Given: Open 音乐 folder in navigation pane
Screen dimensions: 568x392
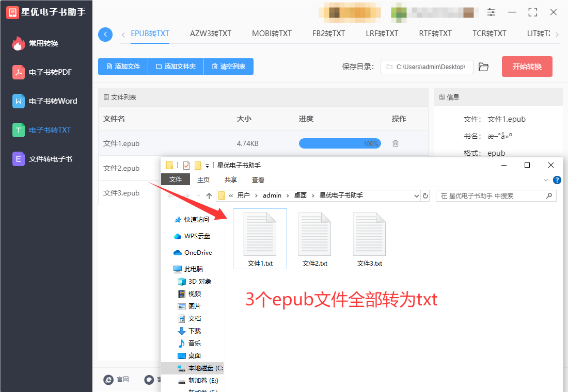Looking at the screenshot, I should pos(190,343).
